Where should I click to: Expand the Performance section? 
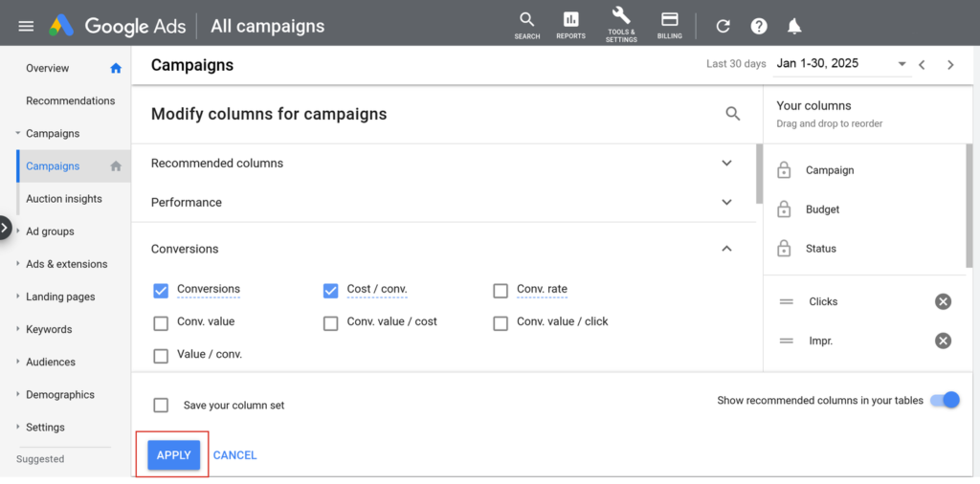pos(726,203)
